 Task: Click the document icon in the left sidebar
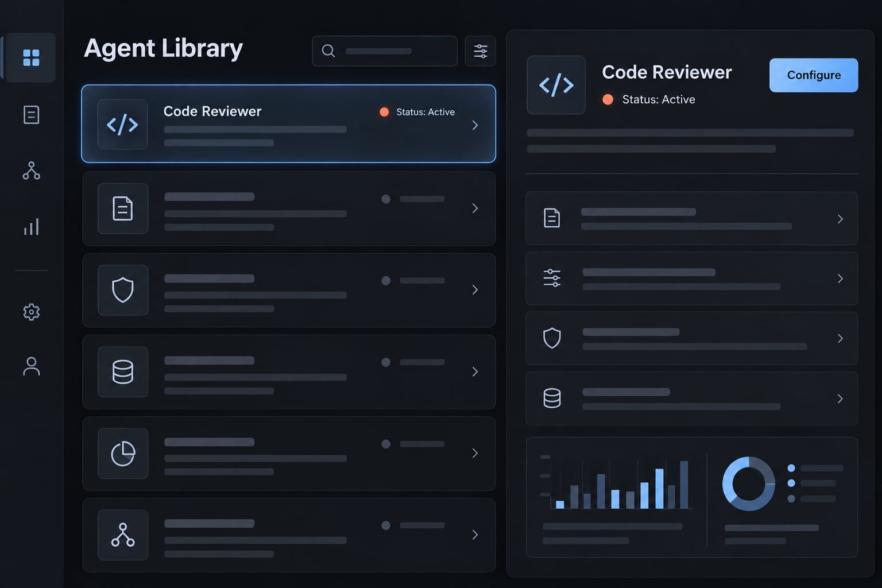(31, 115)
